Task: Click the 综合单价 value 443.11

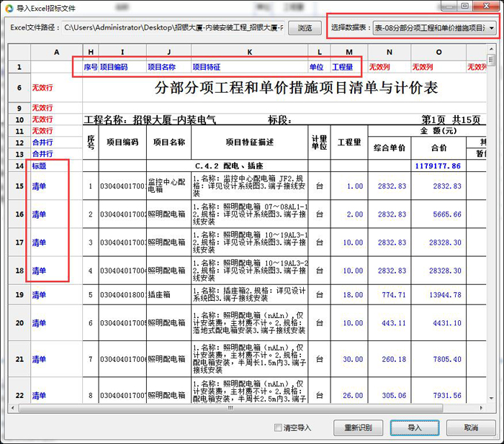Action: coord(394,323)
